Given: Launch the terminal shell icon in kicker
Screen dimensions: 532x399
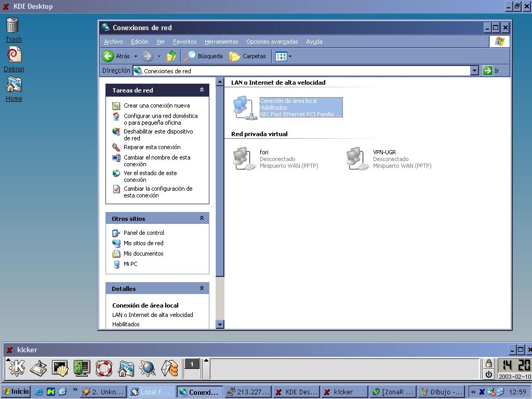Looking at the screenshot, I should tap(60, 368).
